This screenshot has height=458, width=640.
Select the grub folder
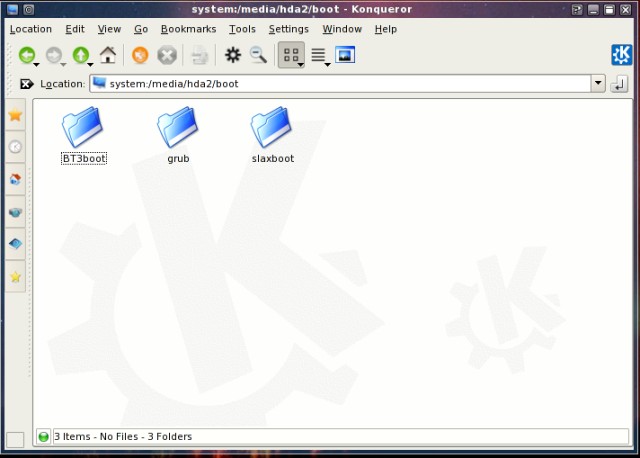click(178, 135)
